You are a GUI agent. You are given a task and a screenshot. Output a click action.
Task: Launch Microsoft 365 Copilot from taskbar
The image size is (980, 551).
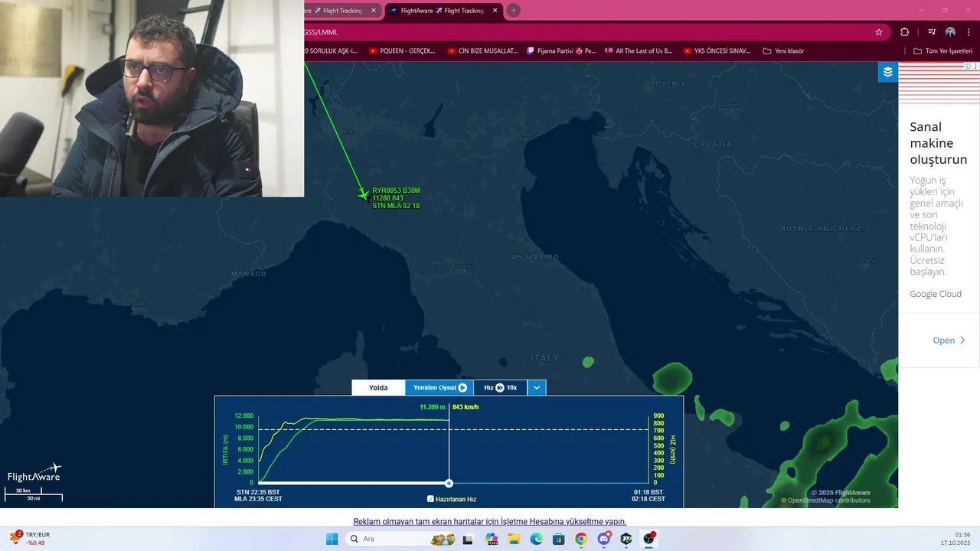coord(491,539)
